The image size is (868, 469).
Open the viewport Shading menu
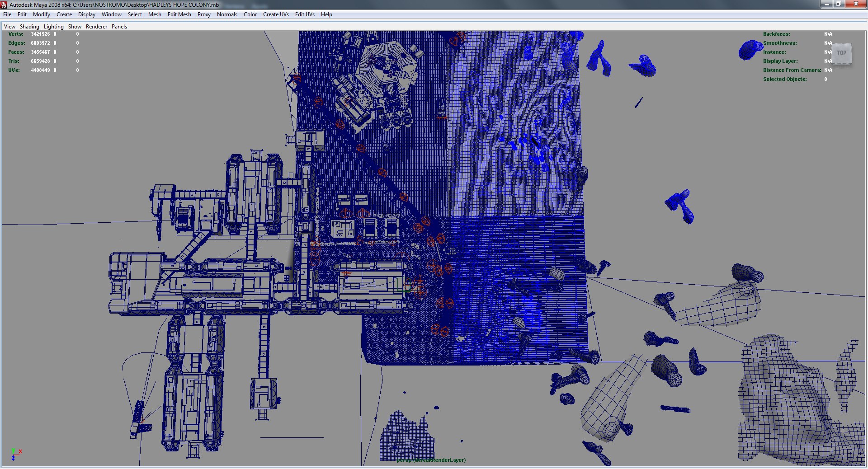29,27
